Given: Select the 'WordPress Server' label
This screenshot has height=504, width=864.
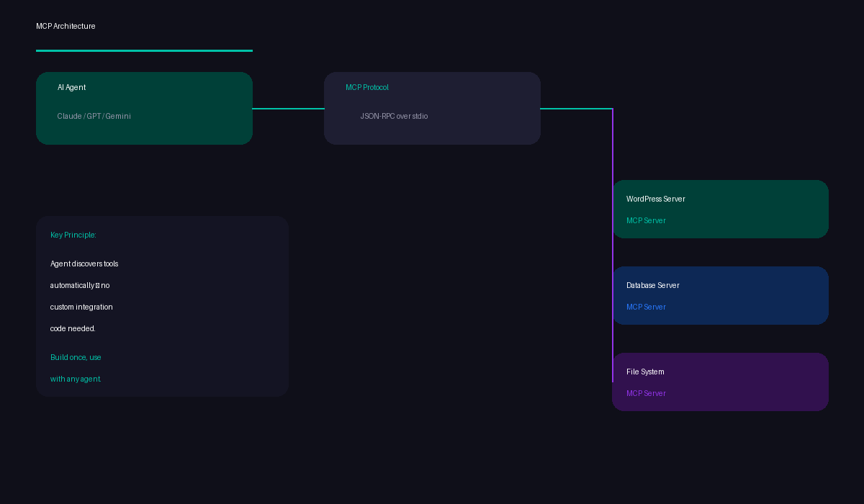Looking at the screenshot, I should coord(656,199).
